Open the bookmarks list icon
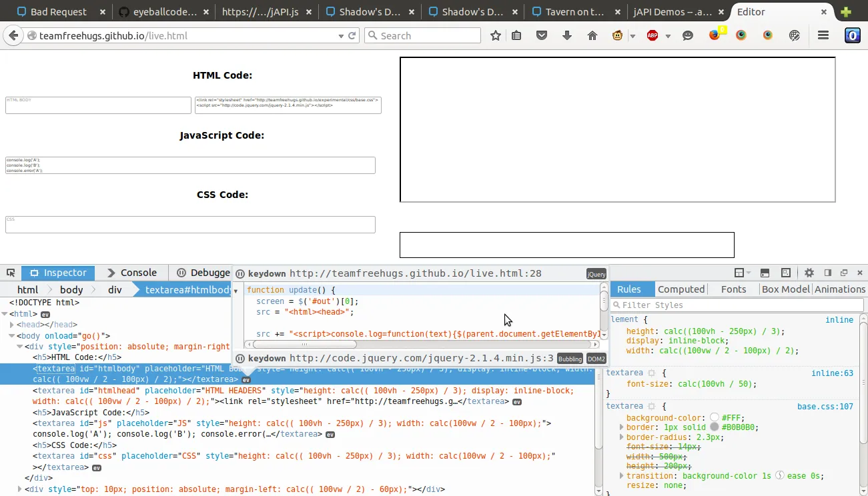This screenshot has width=868, height=496. pos(516,35)
